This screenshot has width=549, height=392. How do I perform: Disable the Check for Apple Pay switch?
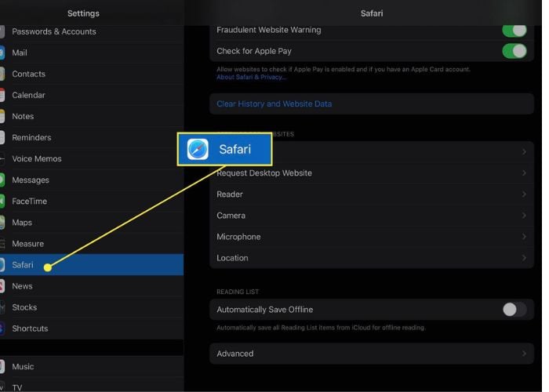[x=514, y=51]
